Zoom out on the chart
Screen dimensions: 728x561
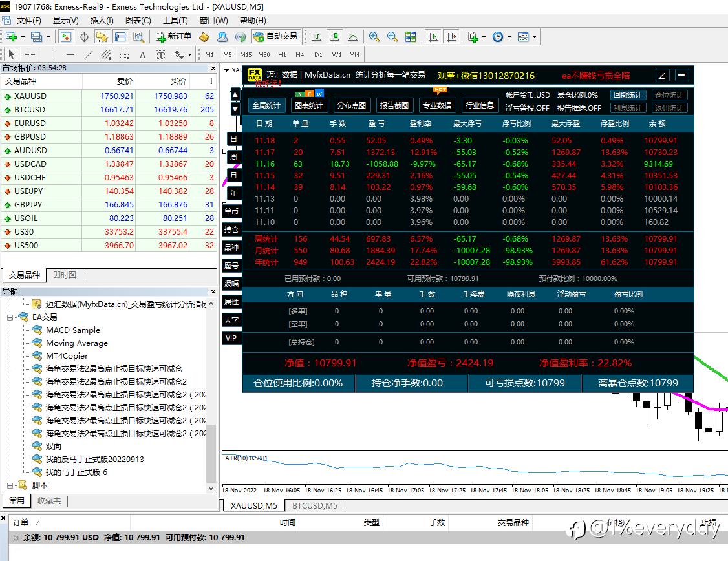click(392, 37)
